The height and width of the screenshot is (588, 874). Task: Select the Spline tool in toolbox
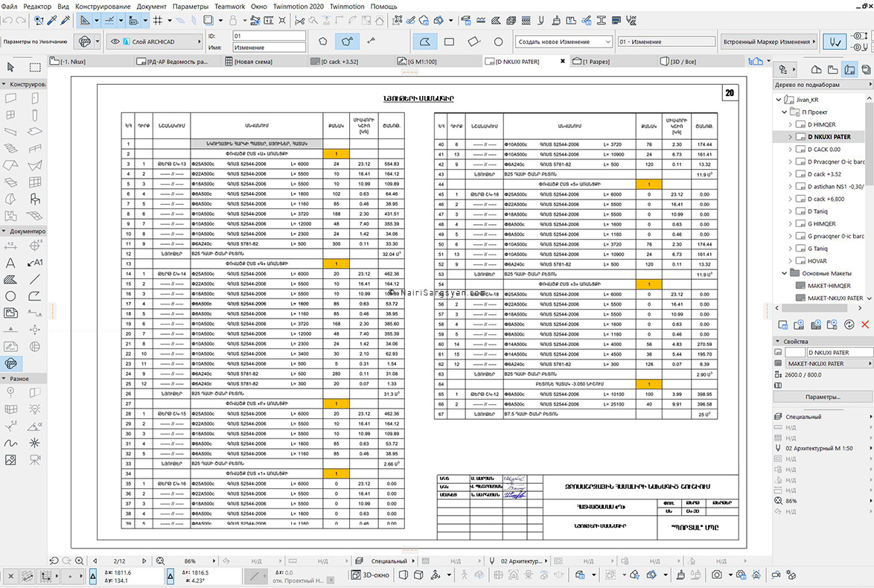tap(10, 443)
